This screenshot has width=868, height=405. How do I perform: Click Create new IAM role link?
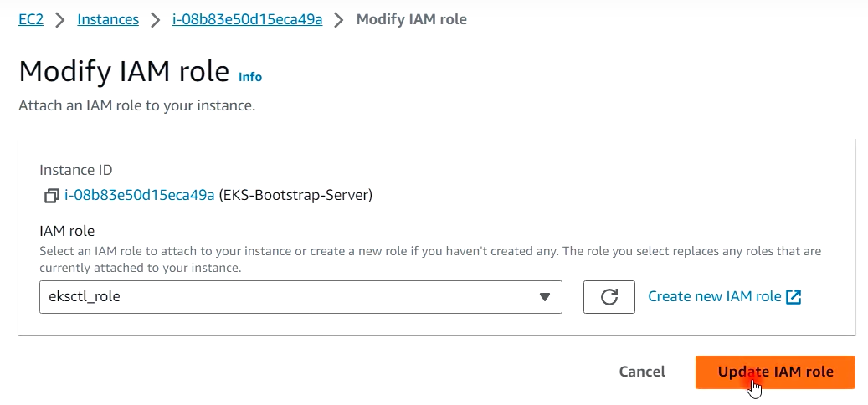pos(725,296)
